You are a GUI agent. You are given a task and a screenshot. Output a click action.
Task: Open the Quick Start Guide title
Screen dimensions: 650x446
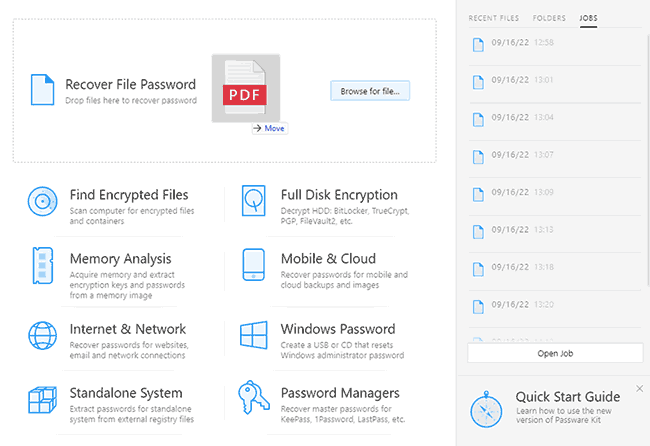tap(568, 397)
